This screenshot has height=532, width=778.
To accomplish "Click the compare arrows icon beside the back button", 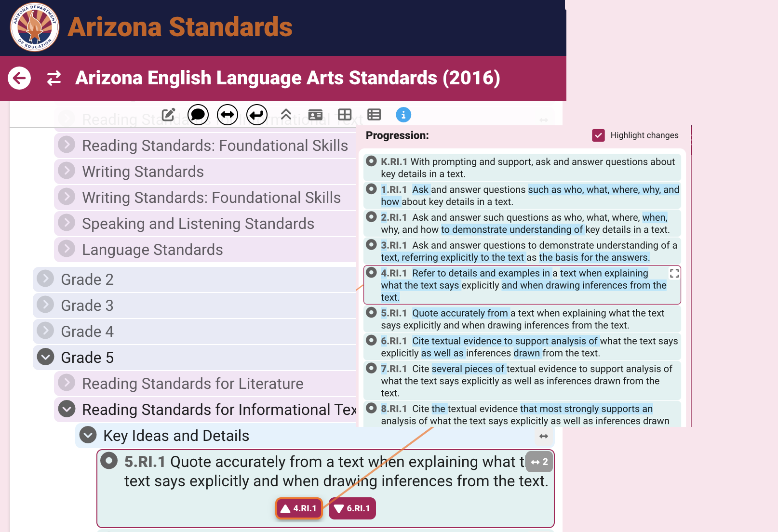I will click(54, 78).
